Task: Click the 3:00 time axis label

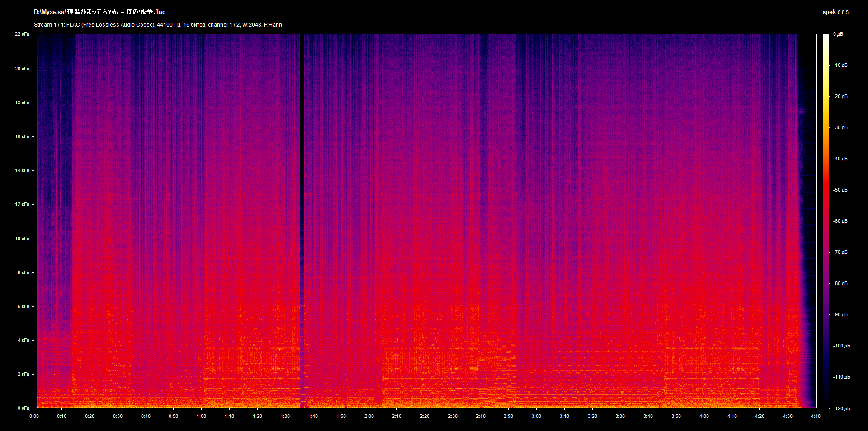Action: (x=536, y=416)
